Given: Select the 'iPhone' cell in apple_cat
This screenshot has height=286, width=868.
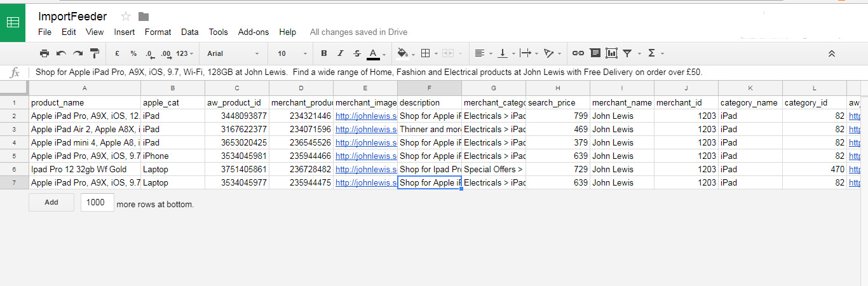Looking at the screenshot, I should 172,156.
